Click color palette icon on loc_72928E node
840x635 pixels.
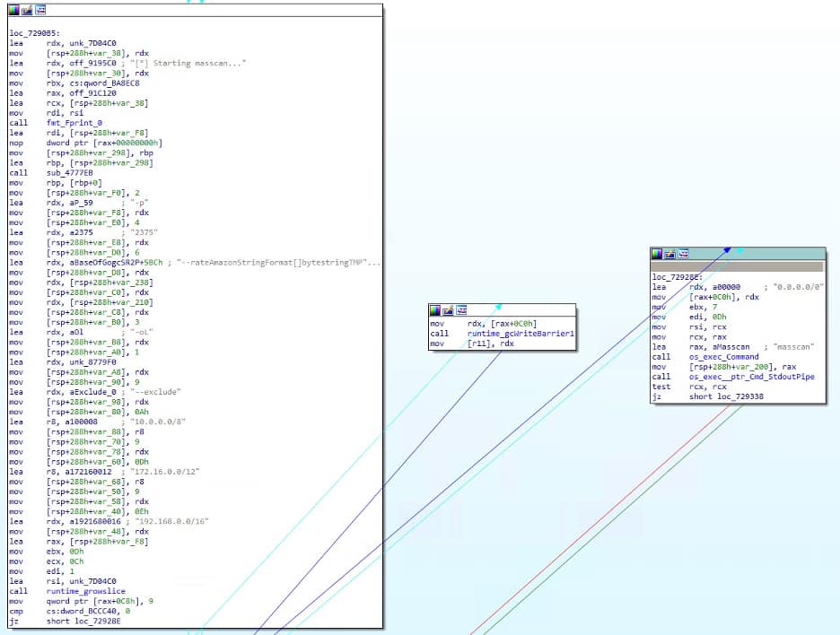[658, 254]
